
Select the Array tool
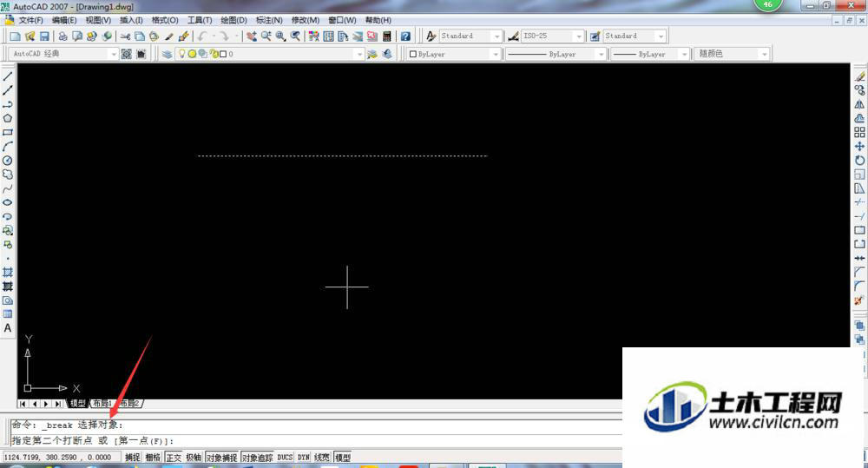point(859,132)
